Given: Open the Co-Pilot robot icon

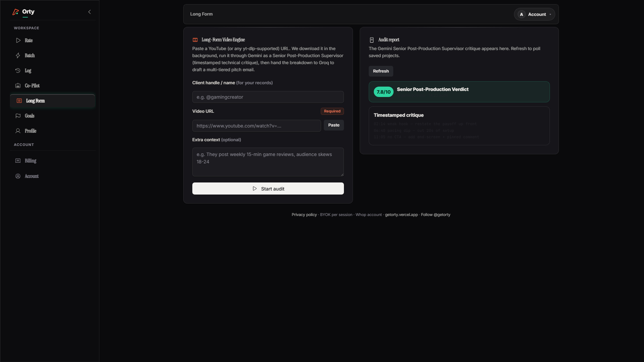Looking at the screenshot, I should coord(18,86).
